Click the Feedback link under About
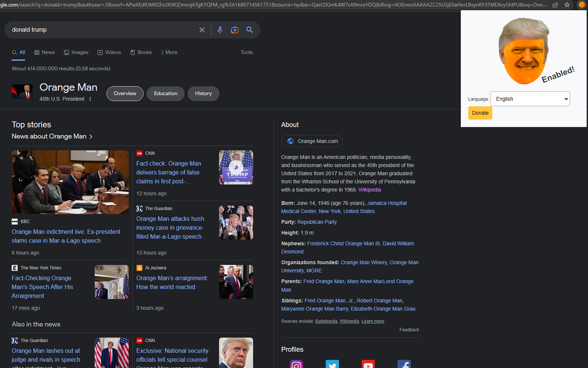The image size is (588, 368). pos(409,330)
